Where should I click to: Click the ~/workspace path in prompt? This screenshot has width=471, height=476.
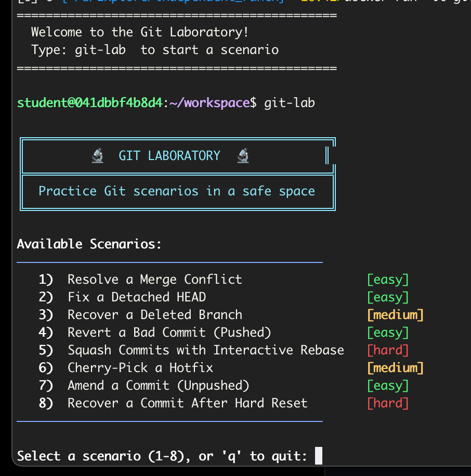tap(210, 103)
